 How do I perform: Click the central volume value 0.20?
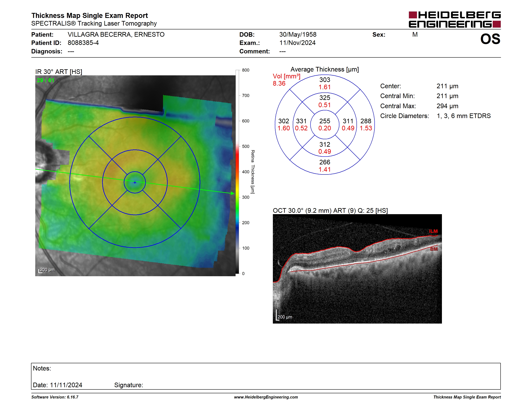pos(325,128)
